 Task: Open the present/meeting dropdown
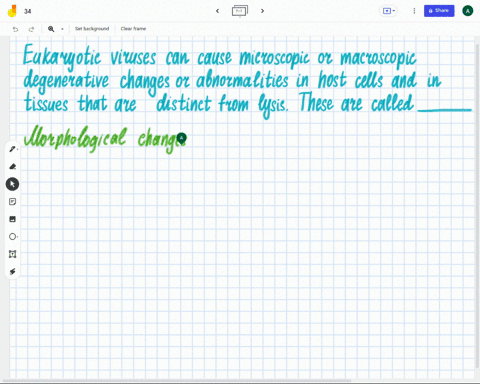coord(388,11)
